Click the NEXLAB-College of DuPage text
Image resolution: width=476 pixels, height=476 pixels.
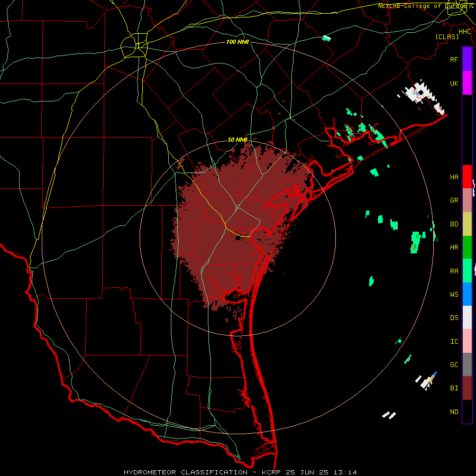pyautogui.click(x=423, y=6)
